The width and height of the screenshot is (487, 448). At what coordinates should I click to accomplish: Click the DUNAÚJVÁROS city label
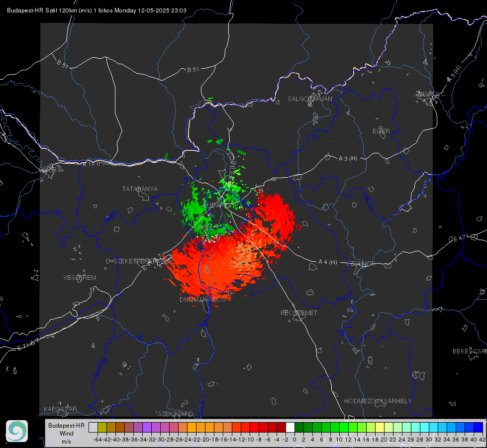point(202,299)
